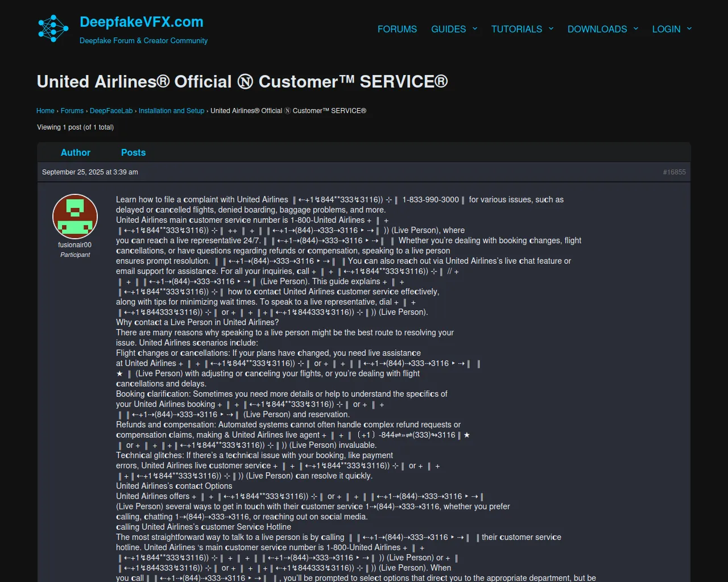Open the GUIDES menu item

449,29
